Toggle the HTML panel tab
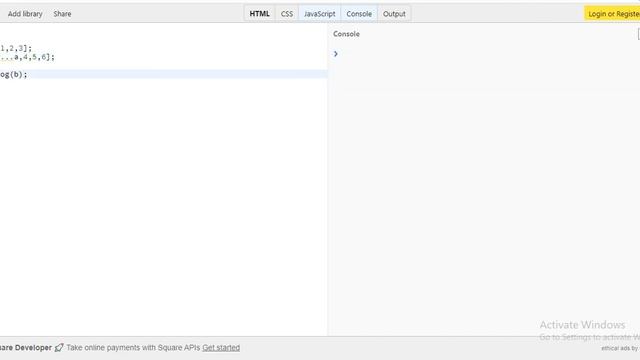 (x=260, y=13)
